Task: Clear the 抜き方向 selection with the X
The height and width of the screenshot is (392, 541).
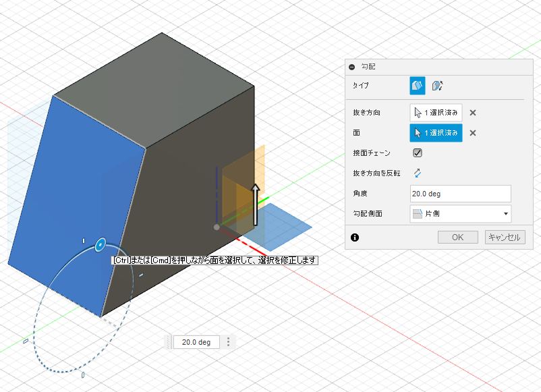Action: click(x=473, y=113)
